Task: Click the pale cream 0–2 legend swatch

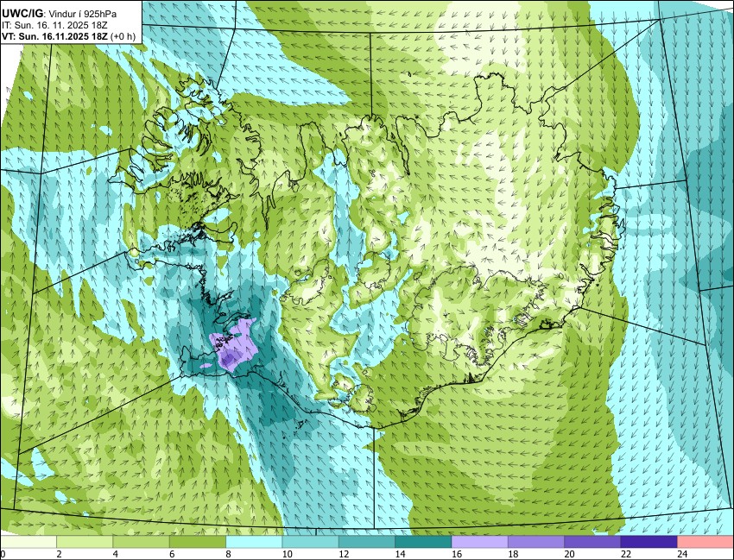Action: pyautogui.click(x=28, y=542)
